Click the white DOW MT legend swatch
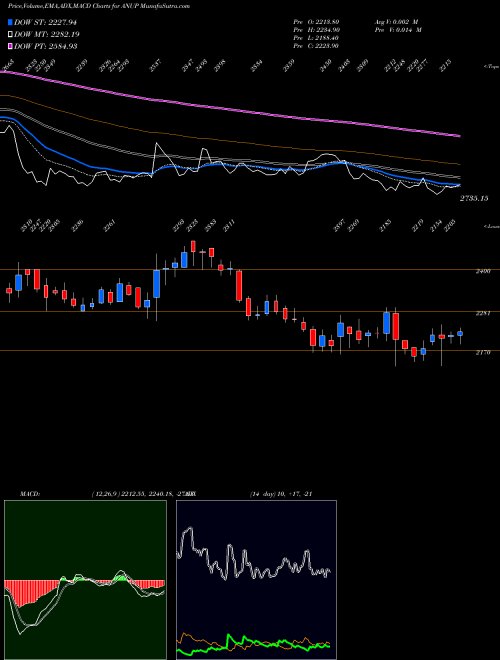This screenshot has width=500, height=660. click(10, 35)
